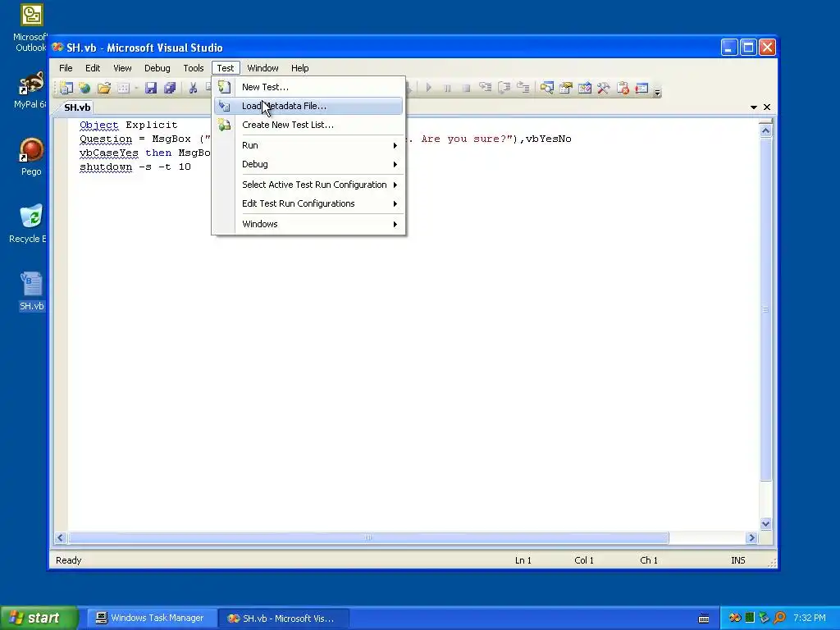840x630 pixels.
Task: Click the Task Manager CPU tray icon
Action: [x=750, y=618]
